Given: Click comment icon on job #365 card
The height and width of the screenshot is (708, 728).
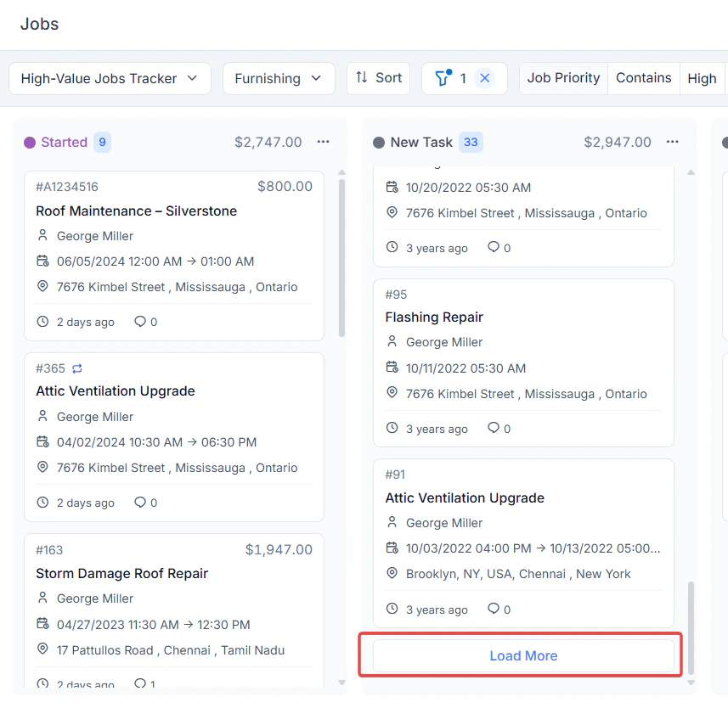Looking at the screenshot, I should (140, 502).
